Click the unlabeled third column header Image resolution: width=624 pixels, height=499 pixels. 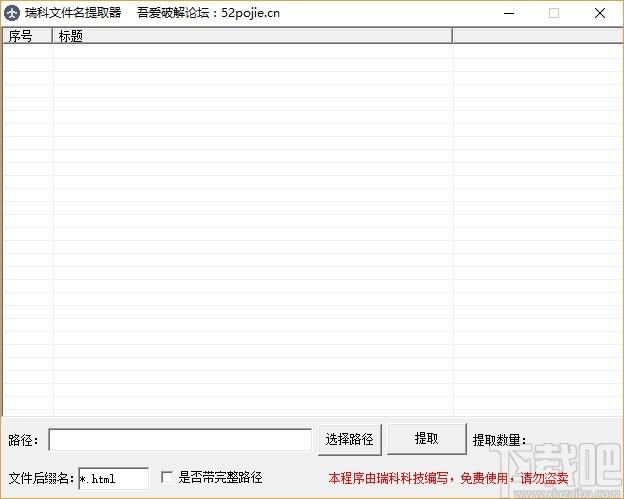(538, 36)
